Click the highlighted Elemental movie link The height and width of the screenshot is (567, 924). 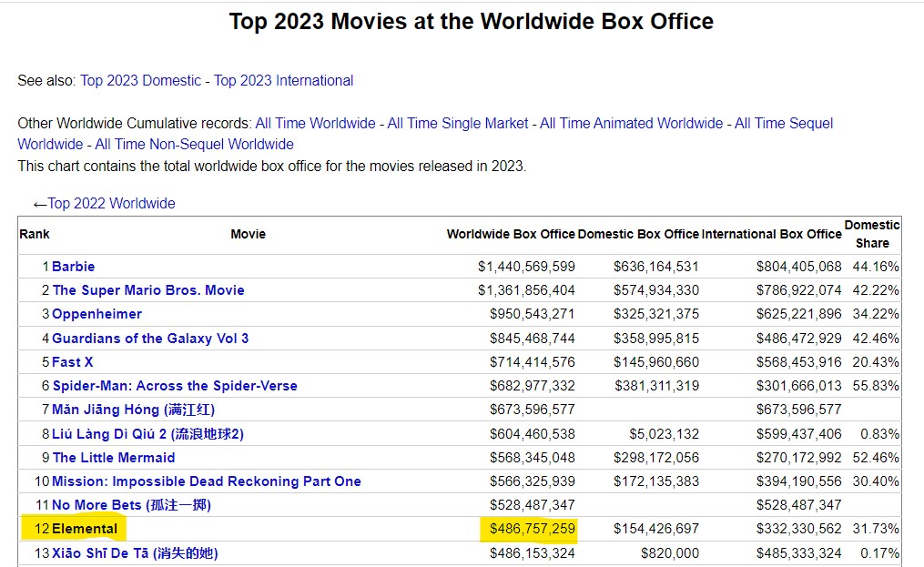pos(85,529)
